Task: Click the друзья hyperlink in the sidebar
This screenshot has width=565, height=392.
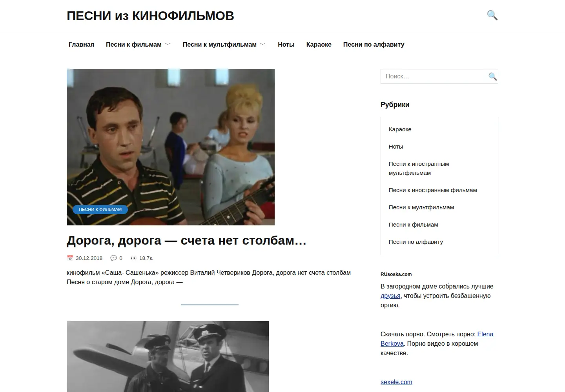Action: pos(390,296)
